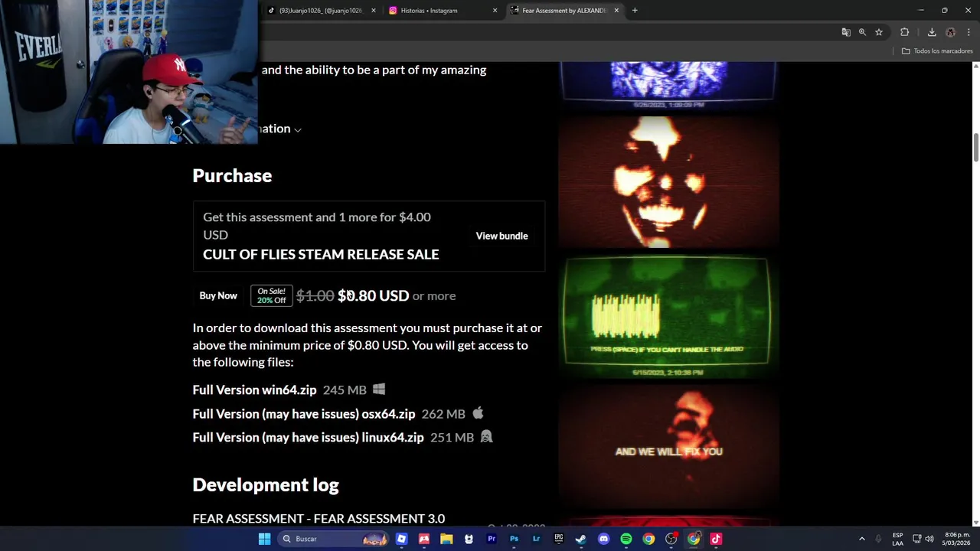
Task: Click the Buscar taskbar search box
Action: (x=334, y=539)
